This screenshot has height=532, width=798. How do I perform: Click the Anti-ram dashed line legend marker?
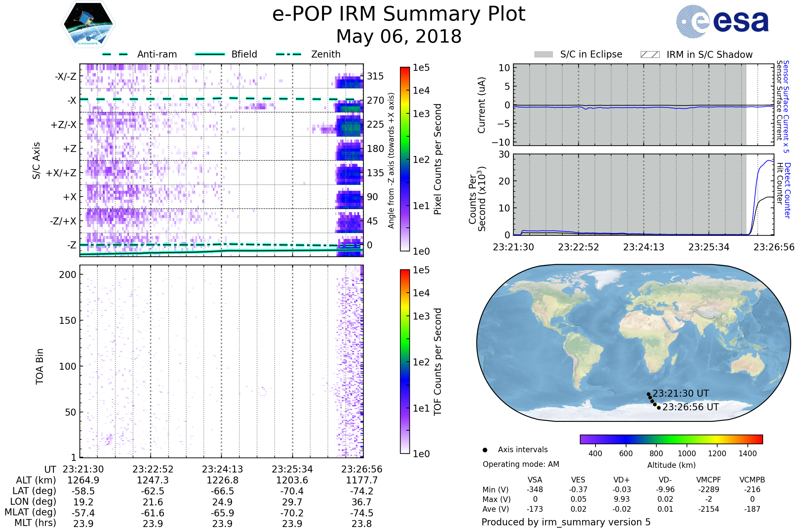(x=115, y=54)
